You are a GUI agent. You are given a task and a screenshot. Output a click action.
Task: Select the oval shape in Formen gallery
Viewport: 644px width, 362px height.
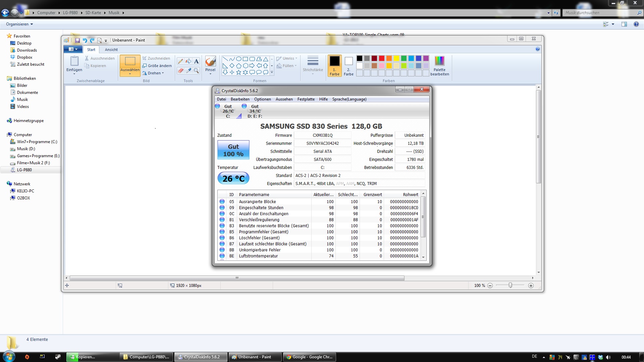(x=238, y=59)
